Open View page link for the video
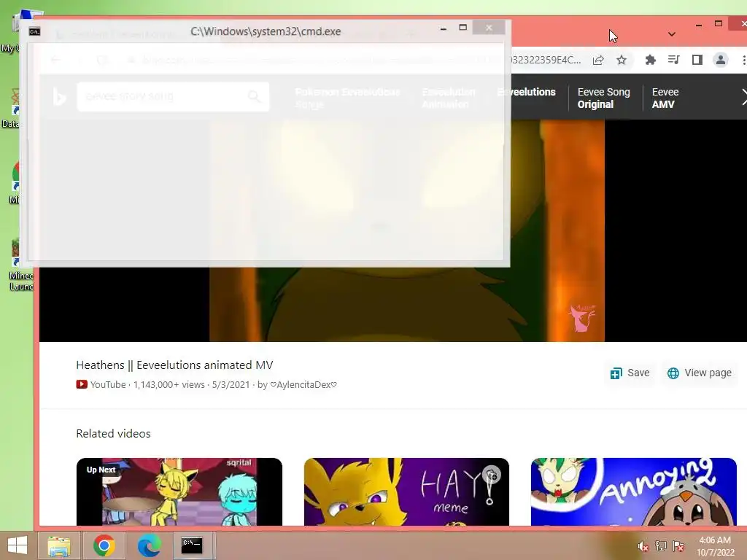Screen dimensions: 747x560 click(x=700, y=373)
